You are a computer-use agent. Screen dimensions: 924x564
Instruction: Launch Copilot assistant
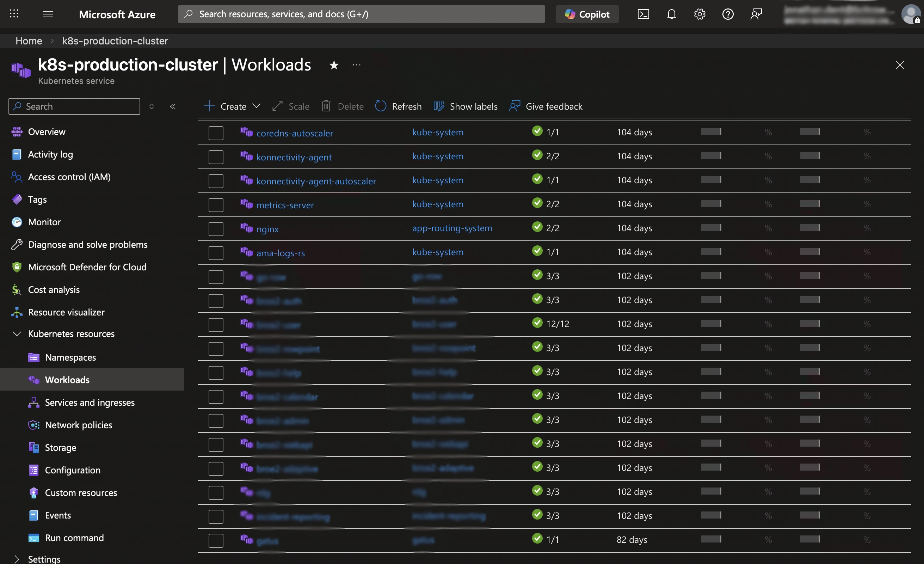click(587, 14)
